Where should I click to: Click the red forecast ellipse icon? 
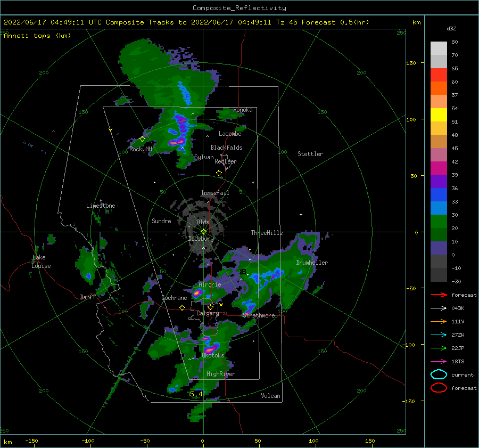(439, 388)
